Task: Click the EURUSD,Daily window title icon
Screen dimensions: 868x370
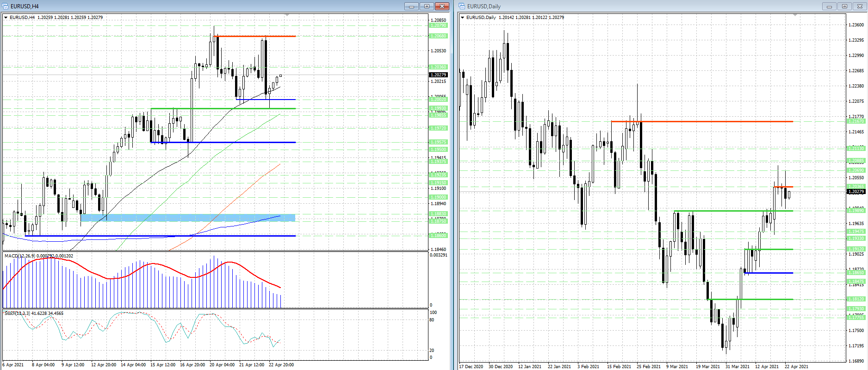Action: click(462, 6)
